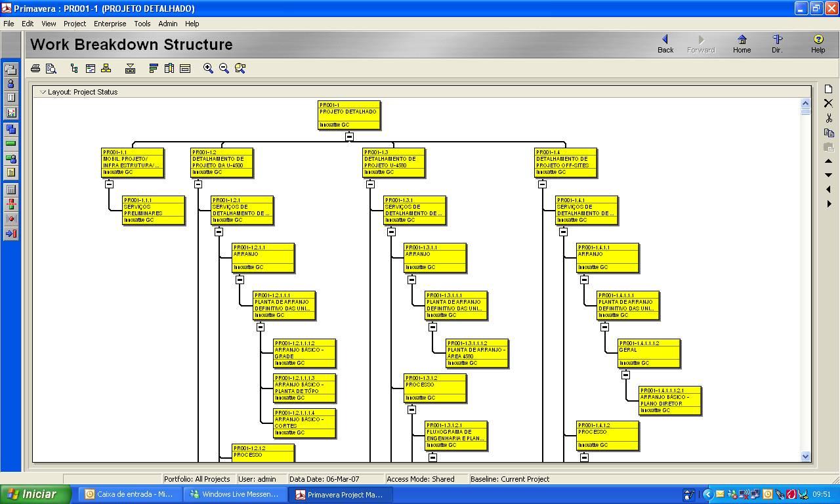The width and height of the screenshot is (840, 504).
Task: Indent WBS element with right arrow
Action: (828, 204)
